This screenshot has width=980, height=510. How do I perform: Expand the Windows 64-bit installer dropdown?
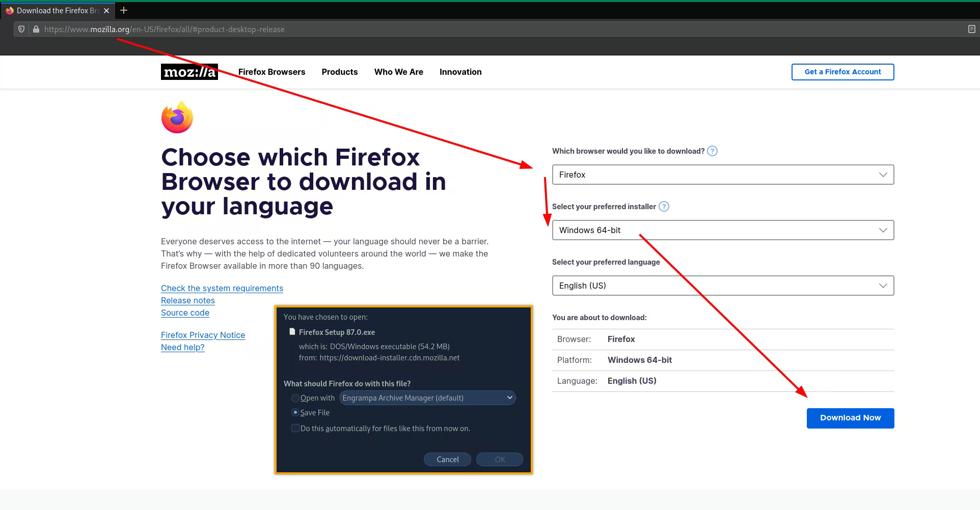(723, 230)
